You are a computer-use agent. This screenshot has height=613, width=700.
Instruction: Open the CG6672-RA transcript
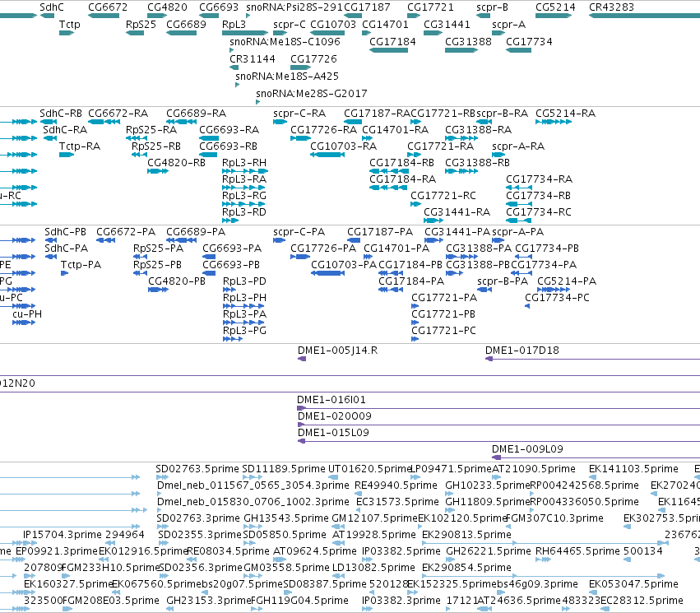pos(104,122)
